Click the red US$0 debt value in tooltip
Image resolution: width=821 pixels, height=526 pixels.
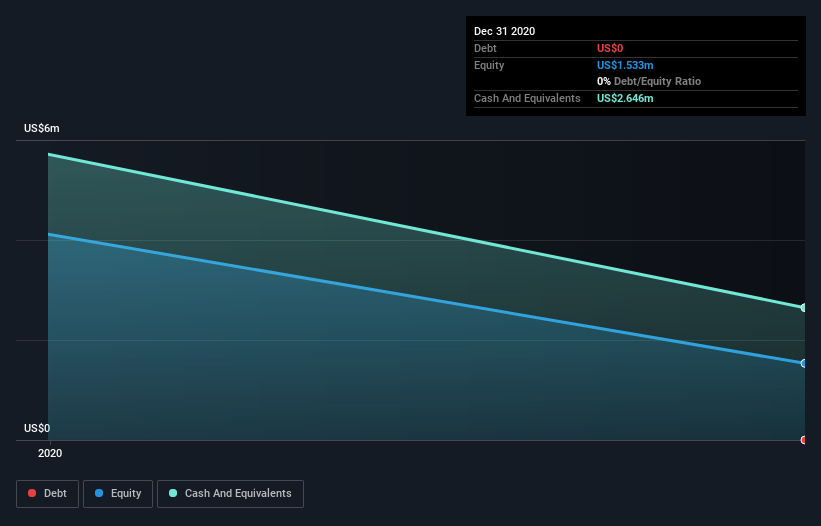(x=610, y=48)
